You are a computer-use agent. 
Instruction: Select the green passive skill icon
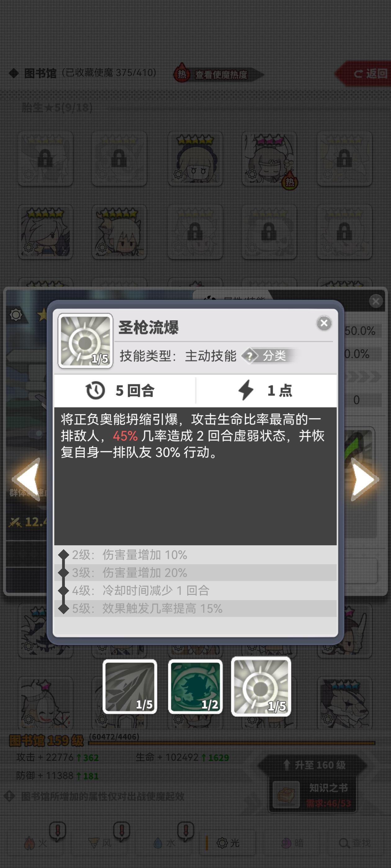195,687
